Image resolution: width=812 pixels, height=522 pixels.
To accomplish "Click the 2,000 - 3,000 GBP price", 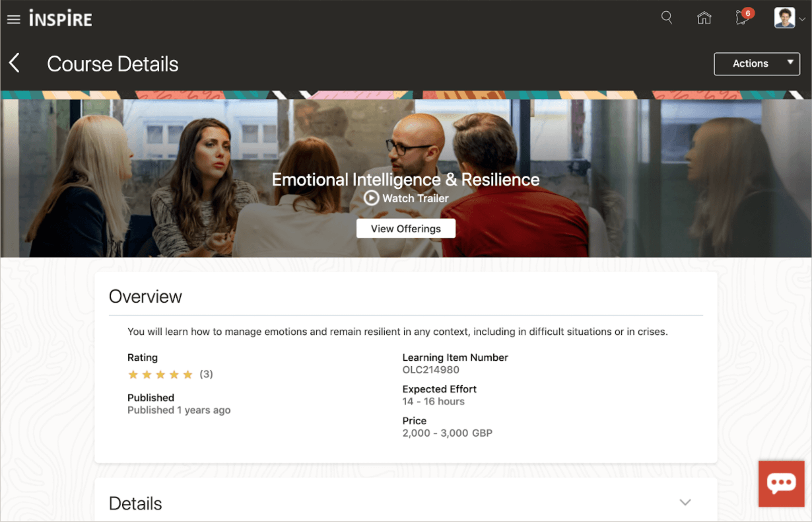I will click(448, 433).
